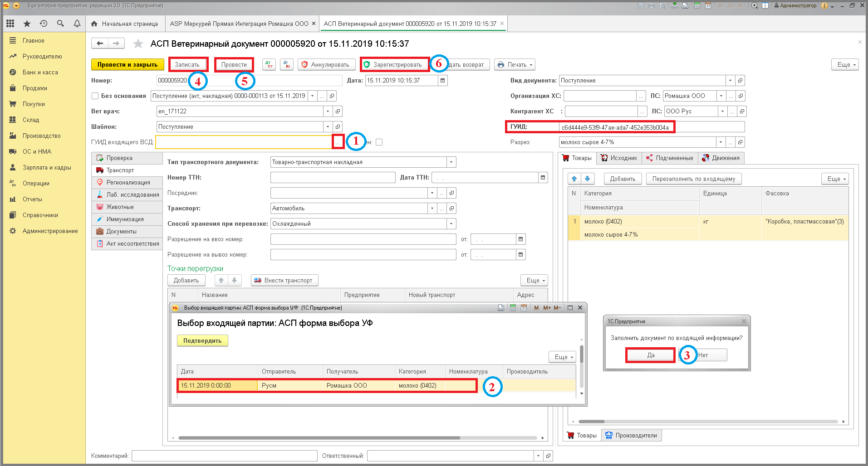Expand the Вид документа dropdown
The width and height of the screenshot is (868, 466).
[730, 81]
